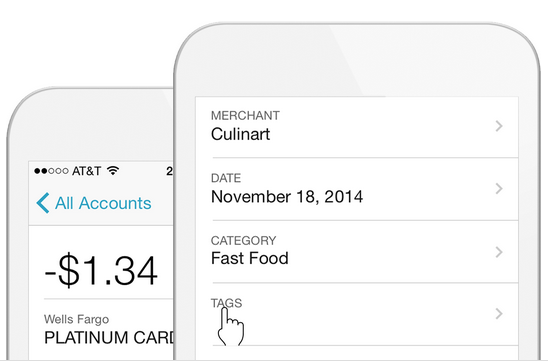Screen dimensions: 548x362
Task: Tap the -$1.34 transaction amount
Action: pyautogui.click(x=101, y=271)
